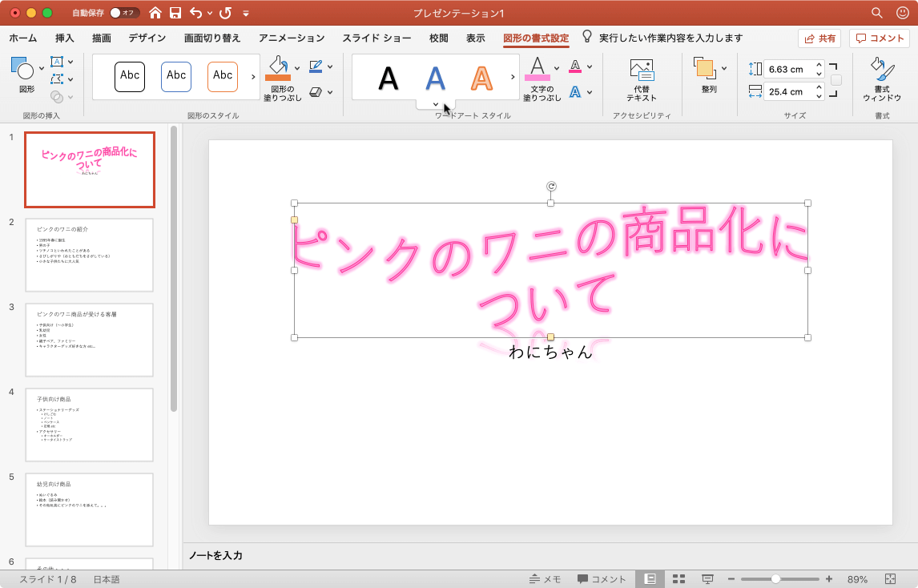Click the 共有 share button

click(819, 38)
